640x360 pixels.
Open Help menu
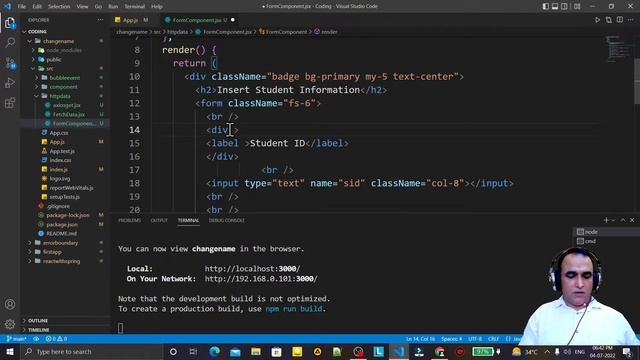[x=157, y=7]
